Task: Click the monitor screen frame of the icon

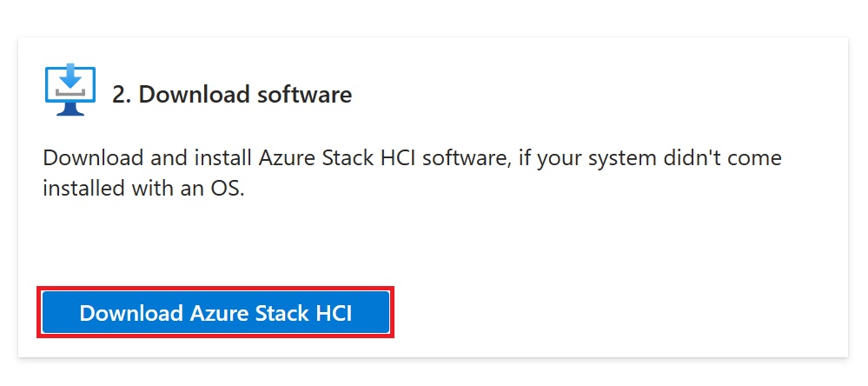Action: point(70,84)
